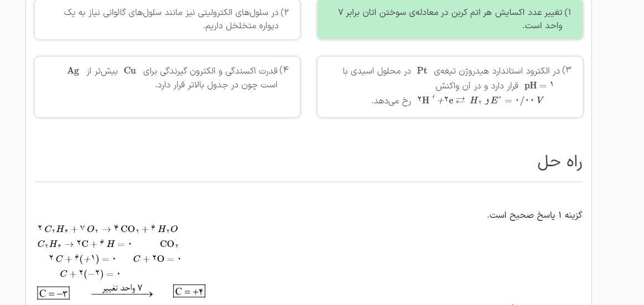The width and height of the screenshot is (644, 305).
Task: Click the ethane combustion equation with 7O₂
Action: [x=108, y=229]
